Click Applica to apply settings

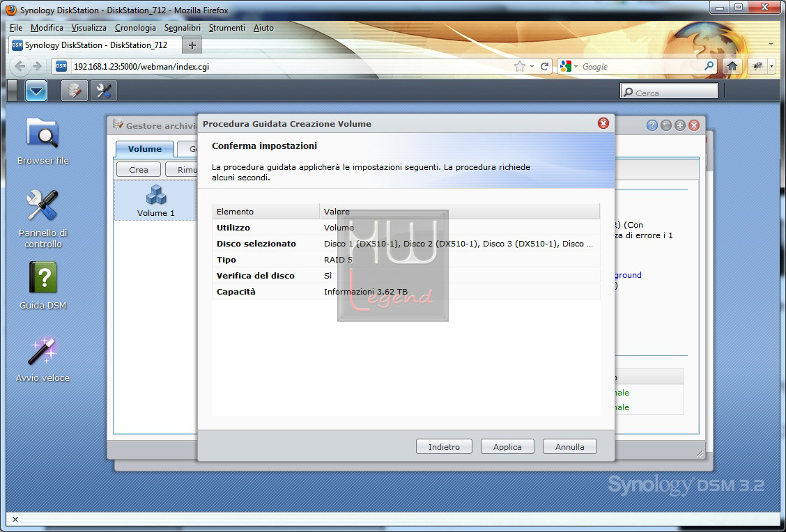coord(507,446)
